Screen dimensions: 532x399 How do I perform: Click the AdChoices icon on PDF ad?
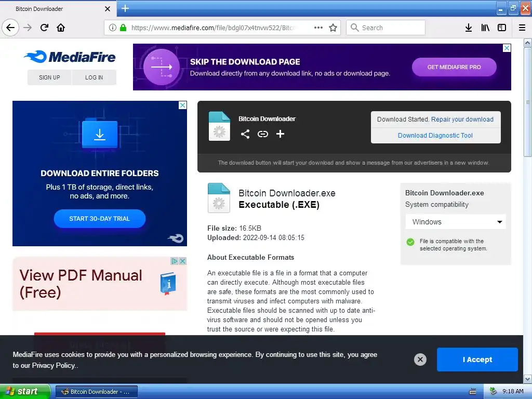175,261
